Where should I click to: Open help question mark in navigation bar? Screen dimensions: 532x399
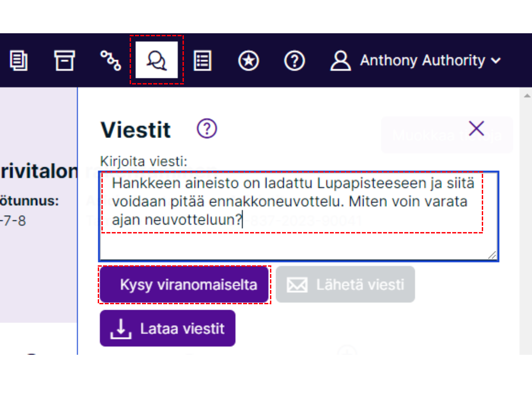coord(295,61)
